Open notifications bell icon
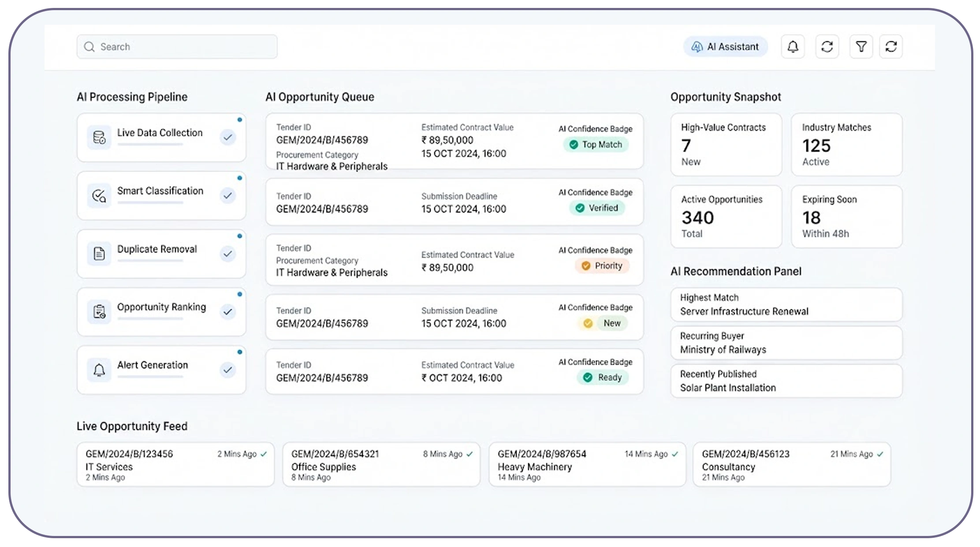Image resolution: width=980 pixels, height=547 pixels. pyautogui.click(x=793, y=47)
